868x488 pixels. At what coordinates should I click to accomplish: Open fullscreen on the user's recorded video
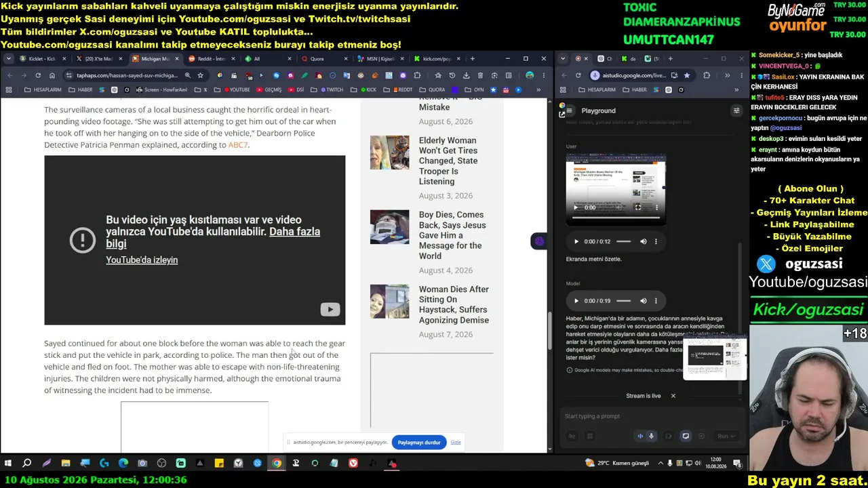pos(637,207)
